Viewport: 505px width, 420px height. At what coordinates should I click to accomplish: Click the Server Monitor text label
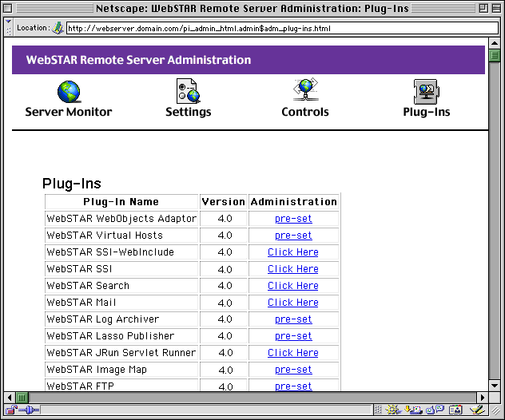[x=69, y=112]
